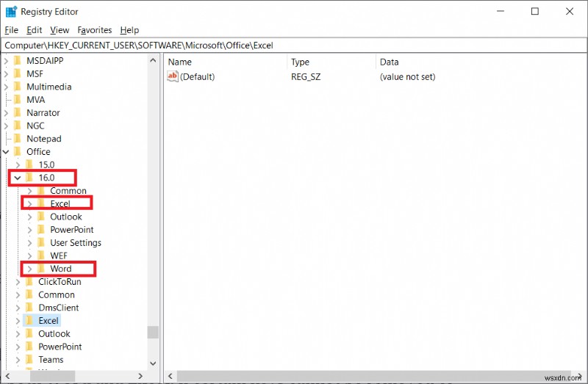Select the Office folder icon

(x=17, y=152)
